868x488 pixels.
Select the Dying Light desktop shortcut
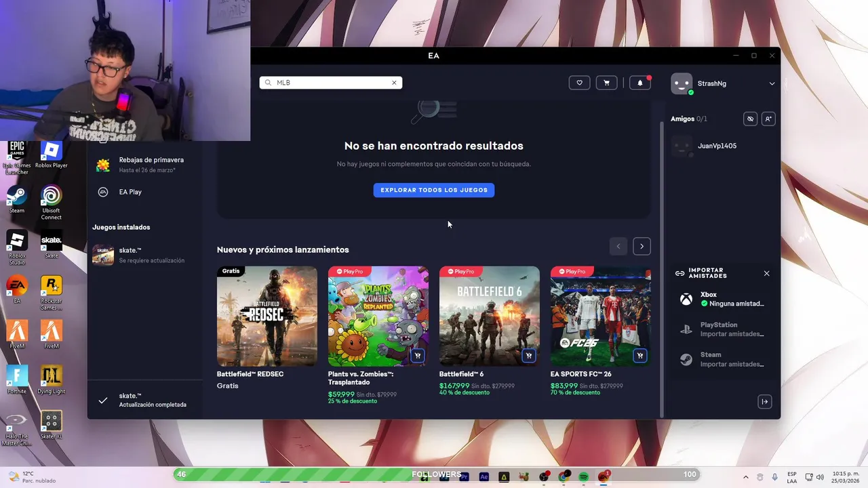(x=52, y=380)
